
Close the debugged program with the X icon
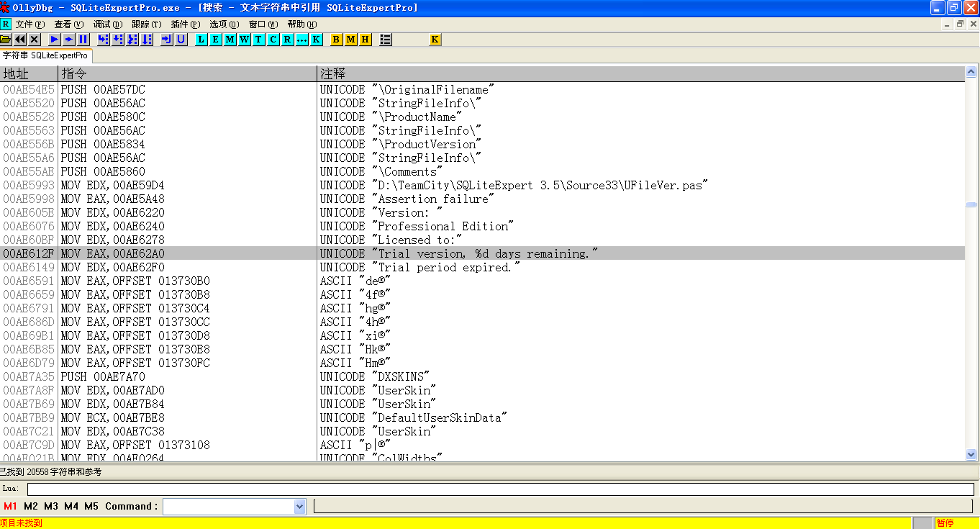coord(35,40)
